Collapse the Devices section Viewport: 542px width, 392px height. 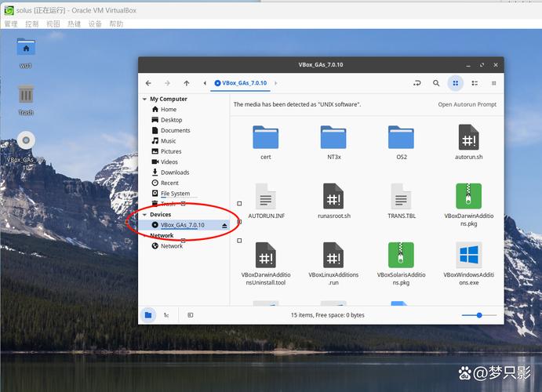(x=144, y=215)
